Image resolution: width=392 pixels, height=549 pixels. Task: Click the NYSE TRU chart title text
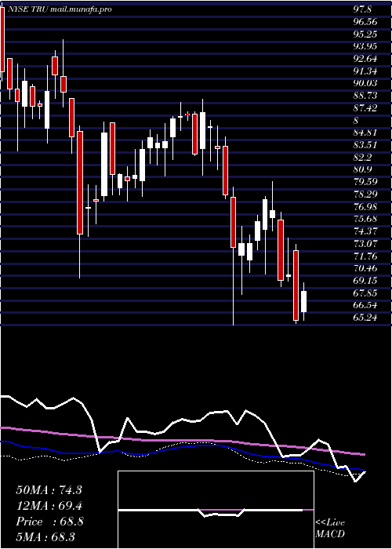pyautogui.click(x=59, y=9)
